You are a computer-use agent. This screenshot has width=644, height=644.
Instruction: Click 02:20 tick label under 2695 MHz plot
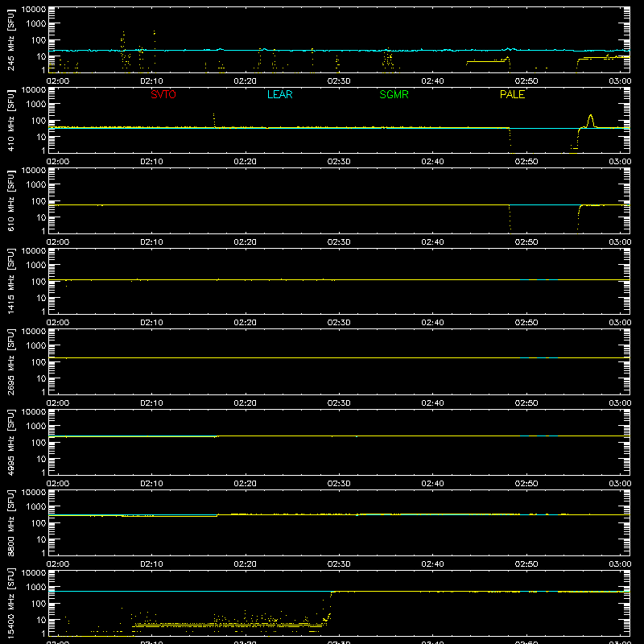click(246, 403)
